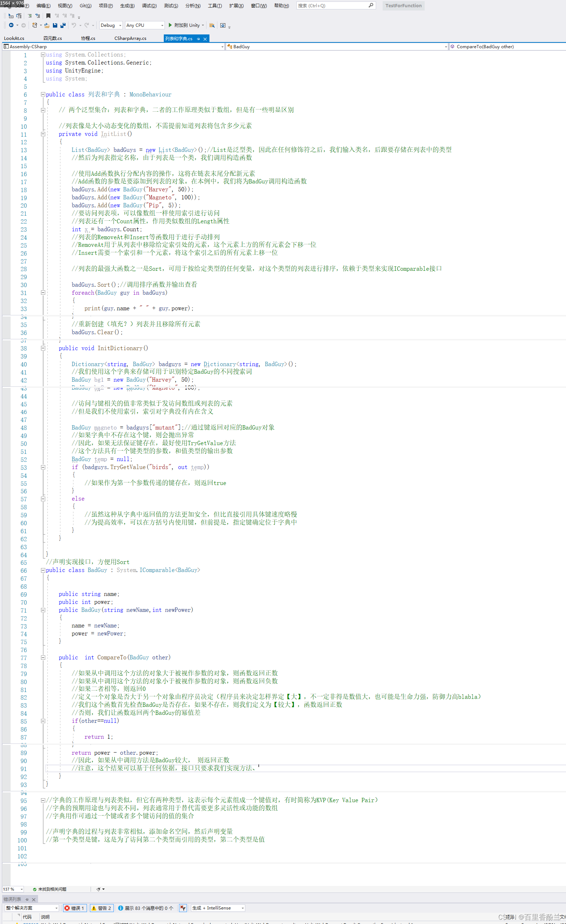Viewport: 566px width, 924px height.
Task: Open the dropdown arrow beside 附加到 Unity
Action: pyautogui.click(x=203, y=25)
